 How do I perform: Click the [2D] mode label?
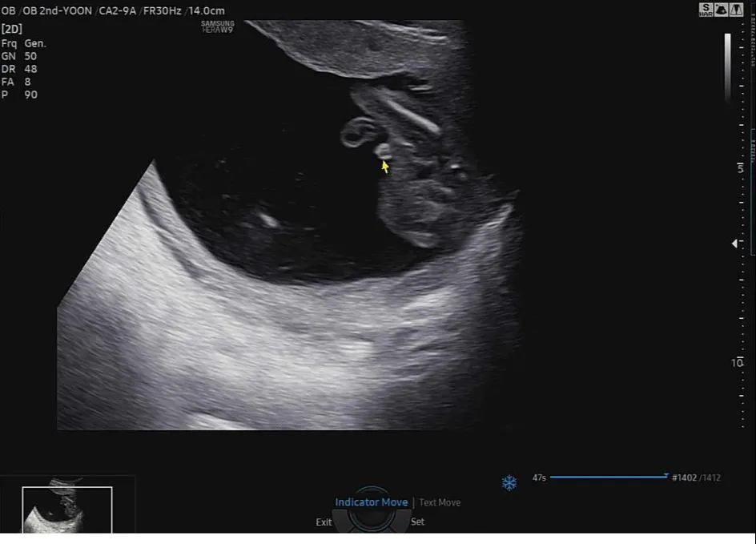coord(11,29)
